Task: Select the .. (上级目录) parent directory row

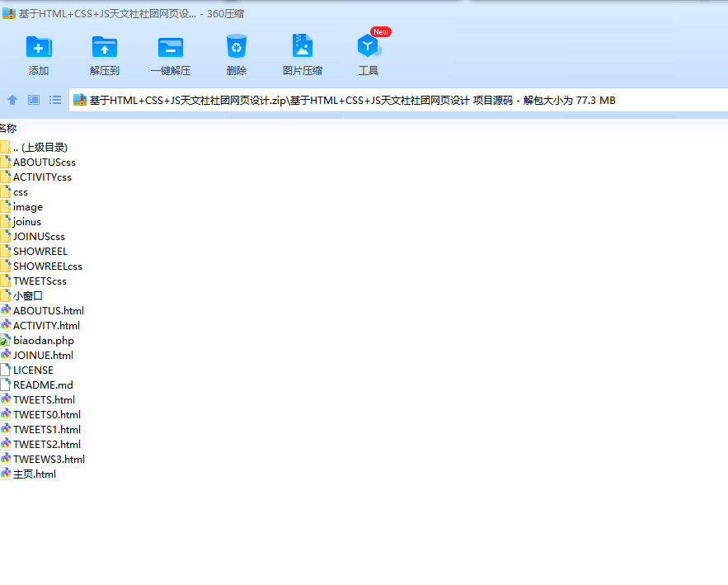Action: [35, 148]
